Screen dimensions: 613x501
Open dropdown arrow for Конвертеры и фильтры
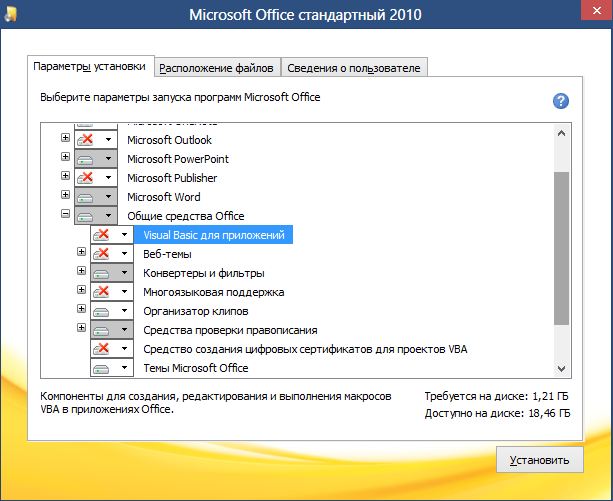124,272
